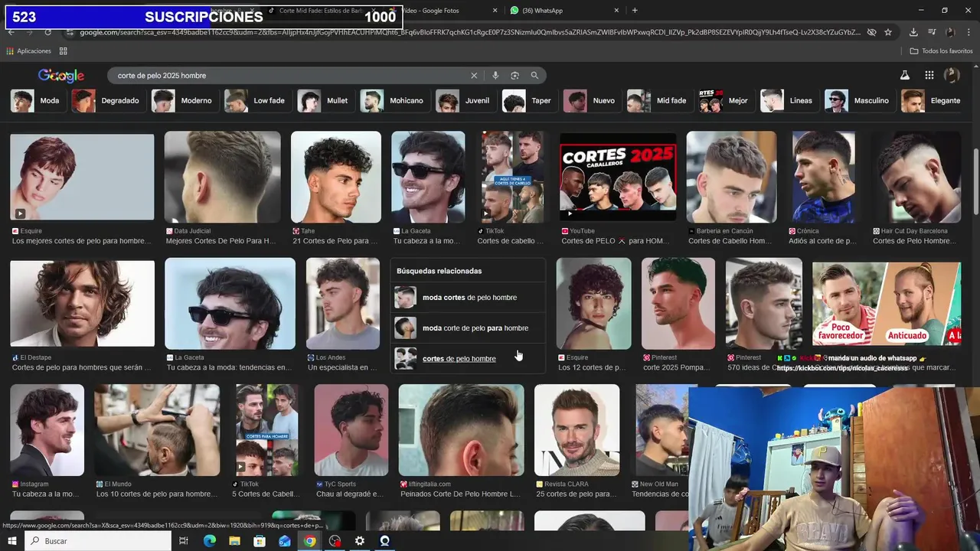The image size is (980, 551).
Task: Open the Hair Cut Day Barcelona result image
Action: point(916,177)
